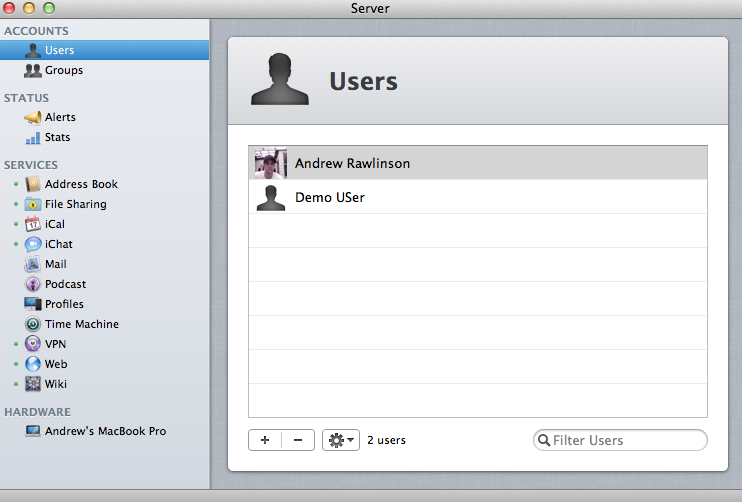Open Alerts label in Status section
742x502 pixels.
(x=60, y=117)
